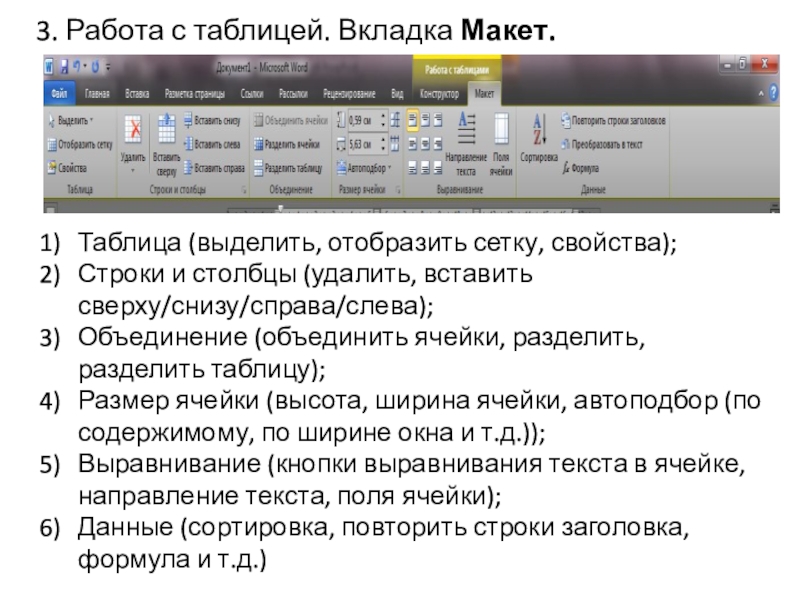Click Объединить ячейки
The height and width of the screenshot is (600, 800).
[x=291, y=120]
